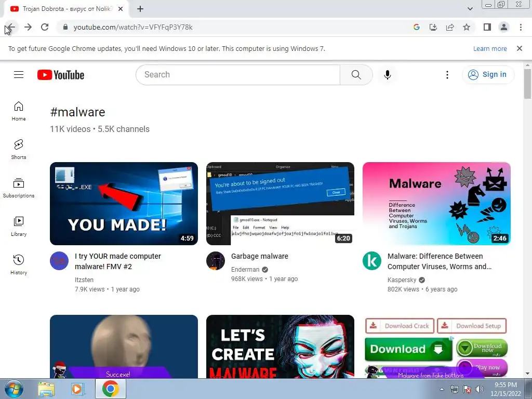Click the volume speaker tray icon

tap(479, 389)
